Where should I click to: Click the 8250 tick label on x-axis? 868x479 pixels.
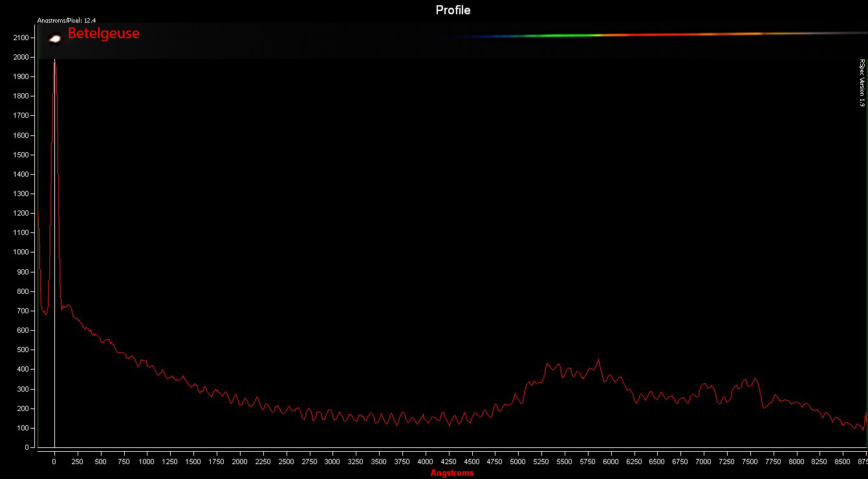(x=820, y=462)
